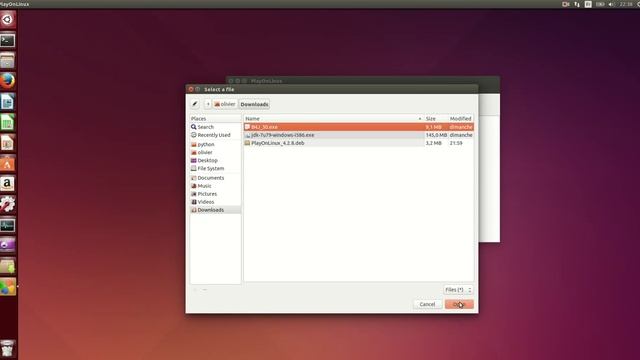Close the Select a file dialog
640x360 pixels.
(191, 89)
